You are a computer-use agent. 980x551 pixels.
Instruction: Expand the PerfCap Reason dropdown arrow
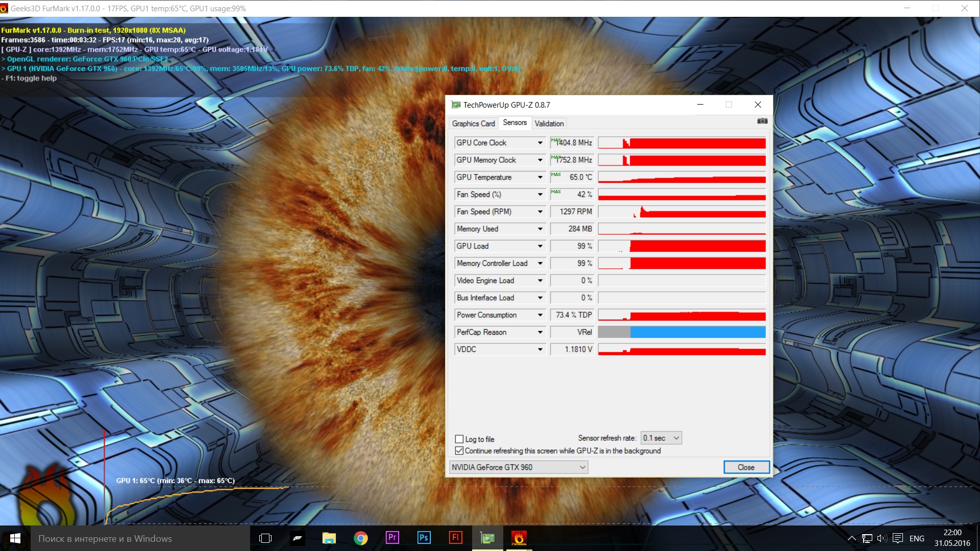click(540, 333)
